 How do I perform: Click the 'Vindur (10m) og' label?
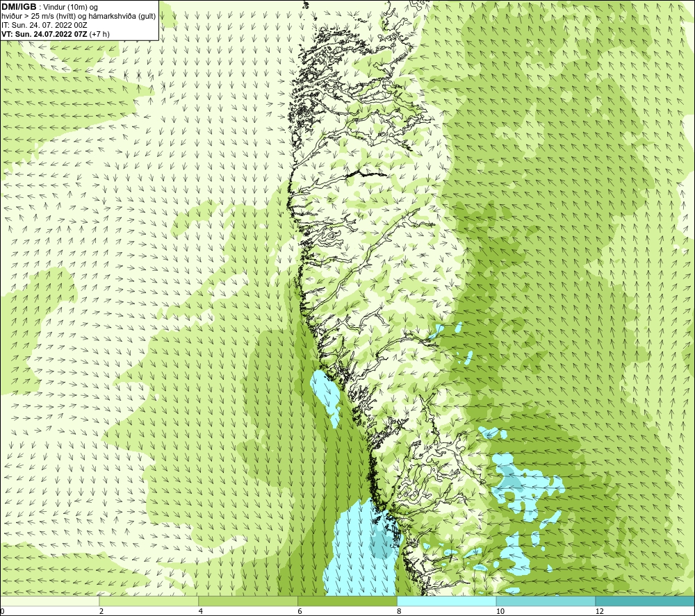(x=70, y=7)
